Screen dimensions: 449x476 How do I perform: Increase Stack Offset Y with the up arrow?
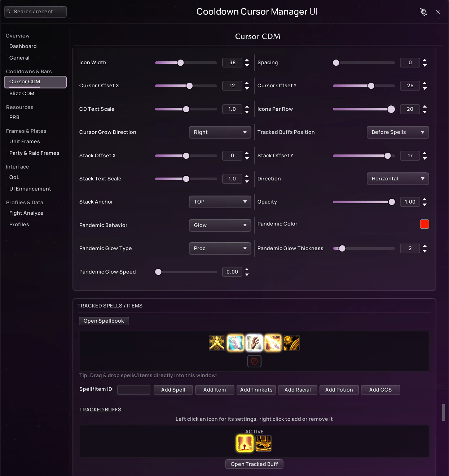425,153
